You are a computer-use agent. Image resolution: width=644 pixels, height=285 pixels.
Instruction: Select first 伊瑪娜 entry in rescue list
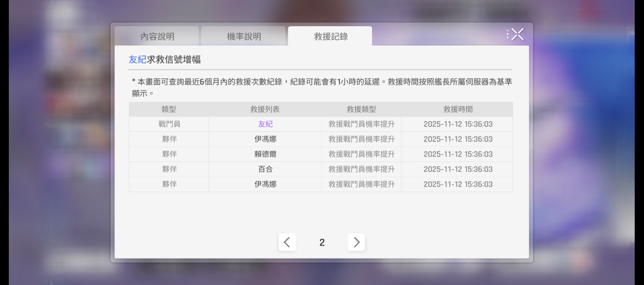point(265,139)
